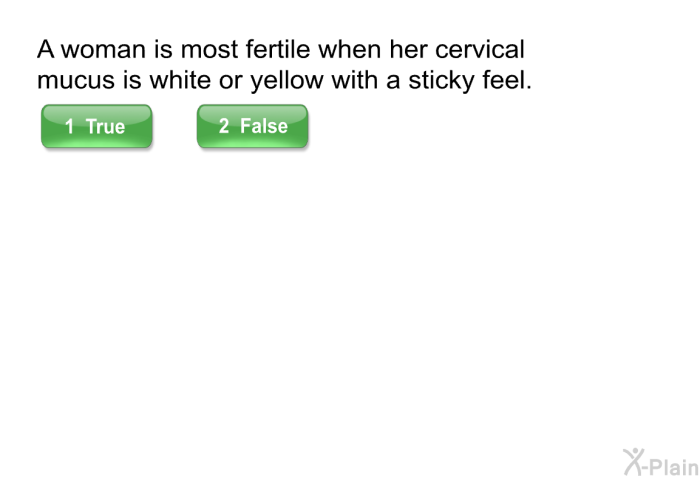Click the quiz question about cervical mucus
This screenshot has height=480, width=700.
pos(284,65)
